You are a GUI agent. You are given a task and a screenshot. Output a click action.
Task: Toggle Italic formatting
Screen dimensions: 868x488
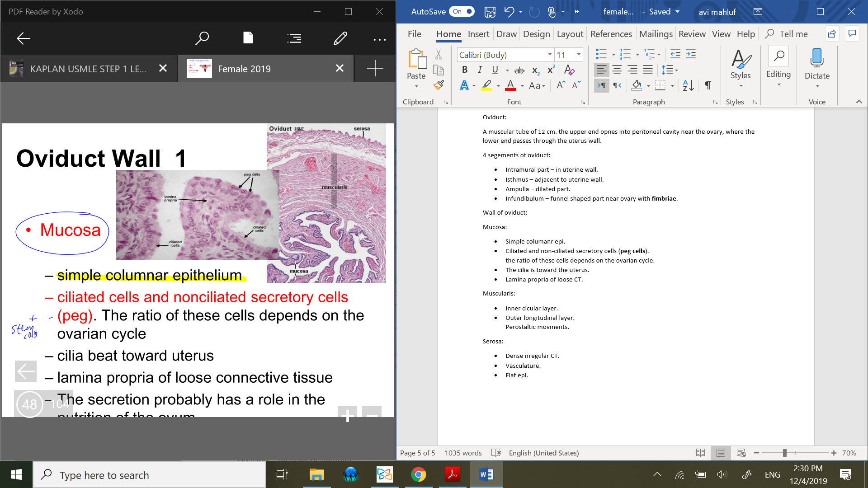click(480, 70)
